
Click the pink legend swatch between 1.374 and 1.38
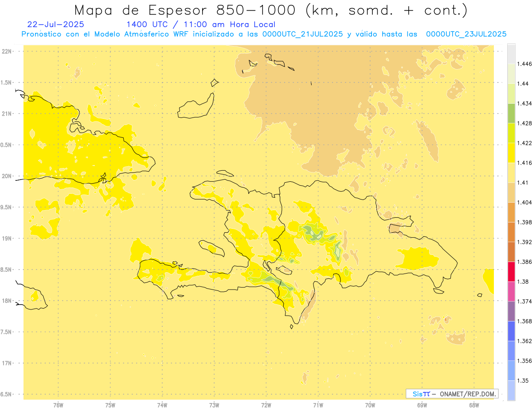511,291
